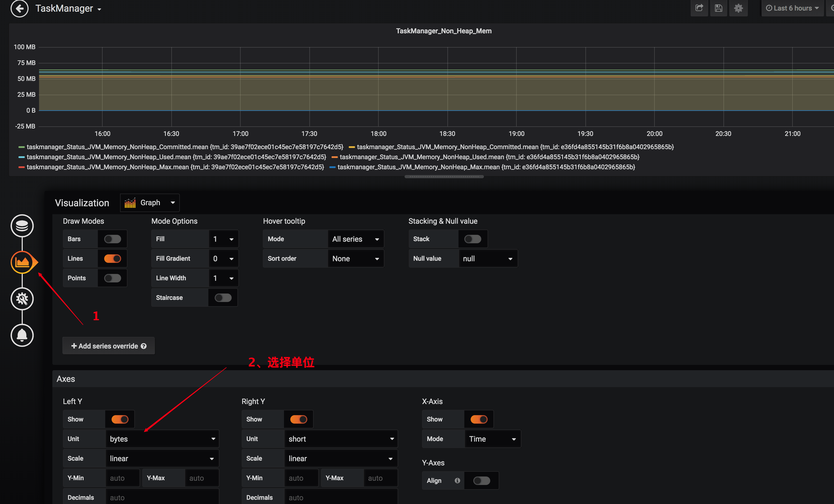The height and width of the screenshot is (504, 834).
Task: Click green NonHeap_Committed 39ae7f02 legend swatch
Action: [x=21, y=147]
